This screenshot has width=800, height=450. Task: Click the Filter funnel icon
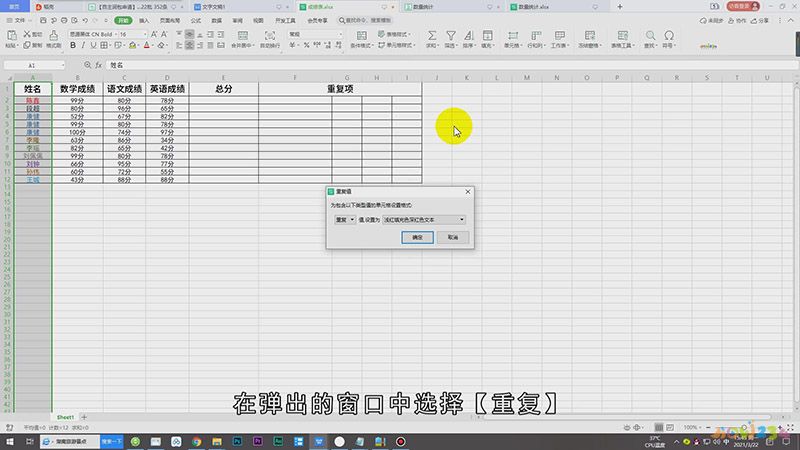pyautogui.click(x=451, y=36)
